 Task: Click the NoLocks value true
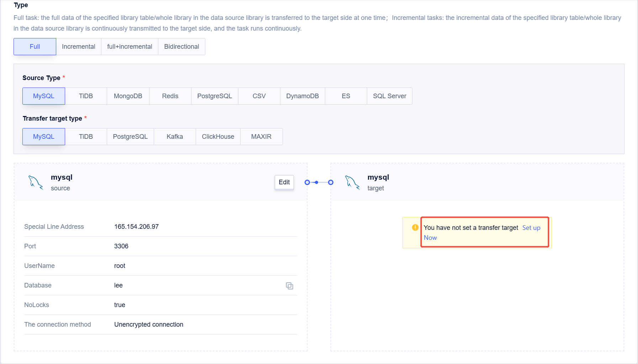tap(120, 305)
